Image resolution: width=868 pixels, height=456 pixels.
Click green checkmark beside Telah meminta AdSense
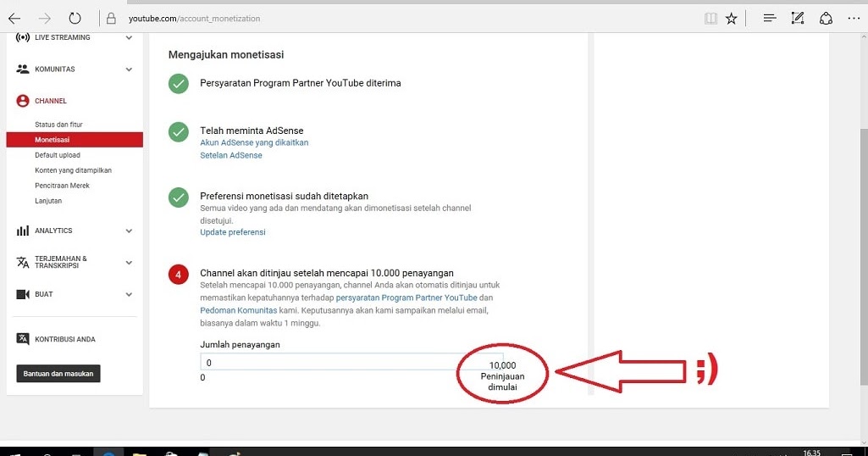[178, 132]
